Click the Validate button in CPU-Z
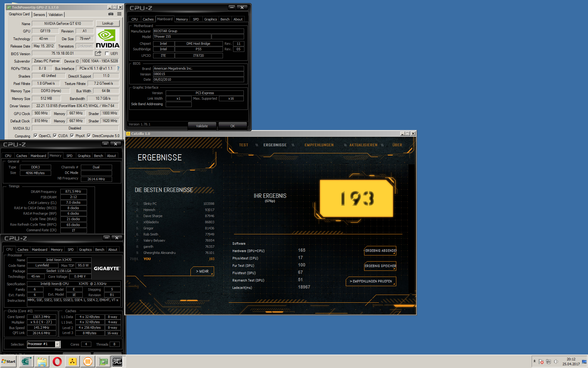 pyautogui.click(x=202, y=126)
